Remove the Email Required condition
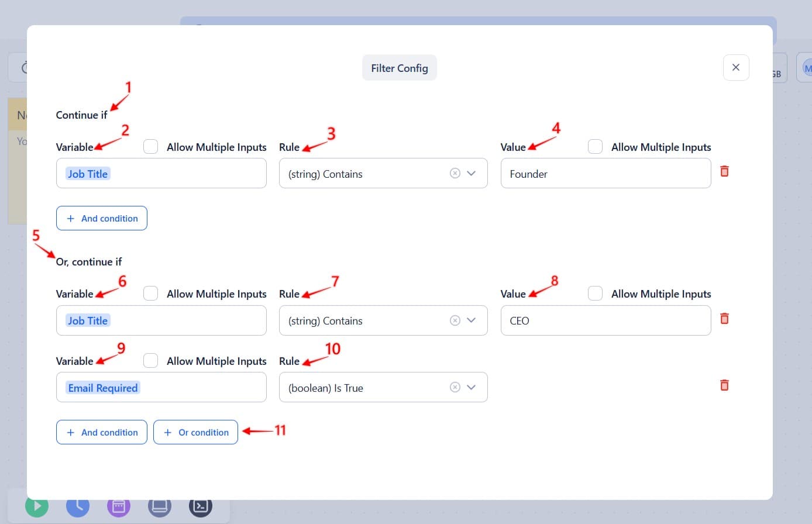This screenshot has height=524, width=812. [x=724, y=385]
